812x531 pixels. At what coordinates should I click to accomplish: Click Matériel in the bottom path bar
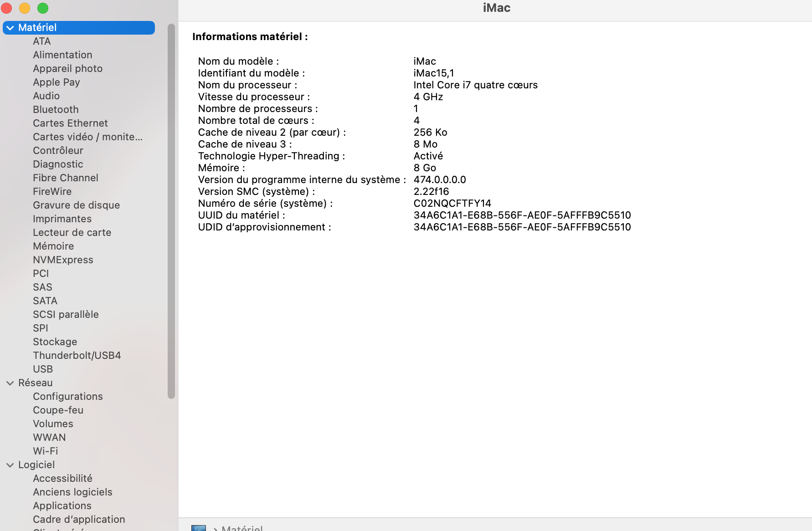tap(242, 528)
